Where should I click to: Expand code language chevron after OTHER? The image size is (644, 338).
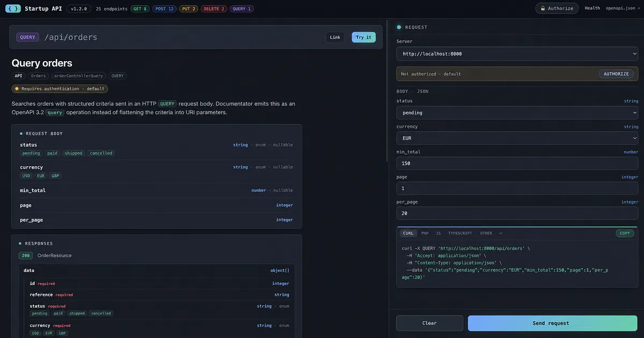pos(501,233)
